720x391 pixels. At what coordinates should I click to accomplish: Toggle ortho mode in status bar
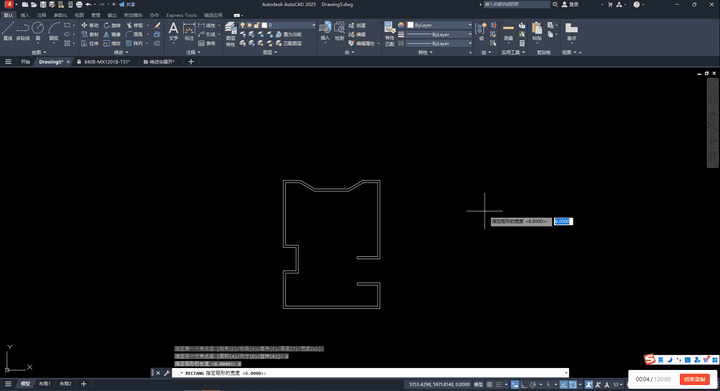523,385
